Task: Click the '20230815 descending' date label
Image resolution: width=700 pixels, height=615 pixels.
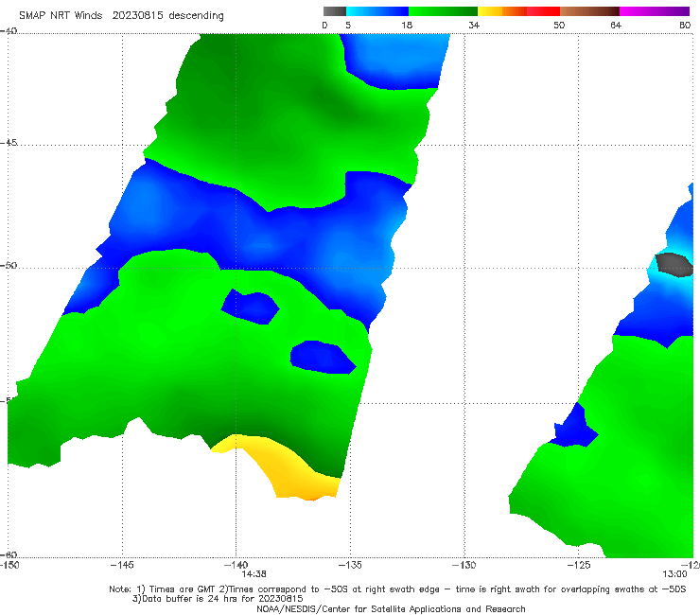Action: pos(167,16)
